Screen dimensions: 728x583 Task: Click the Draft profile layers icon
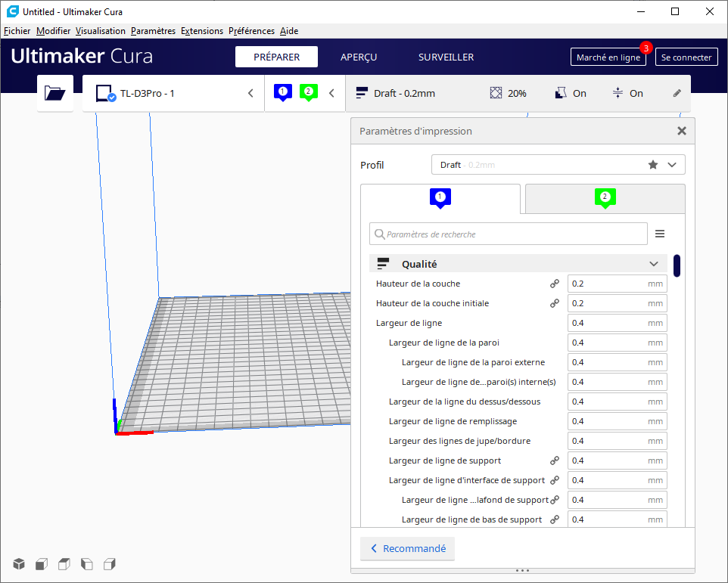click(x=362, y=93)
